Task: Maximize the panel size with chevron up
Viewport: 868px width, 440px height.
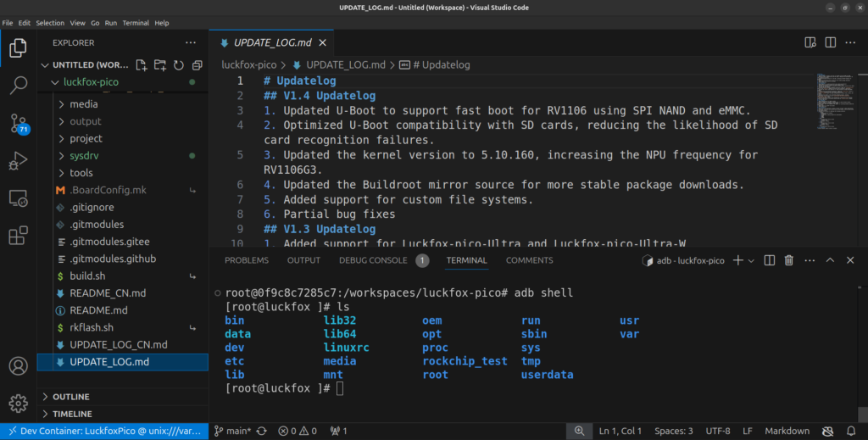Action: (830, 260)
